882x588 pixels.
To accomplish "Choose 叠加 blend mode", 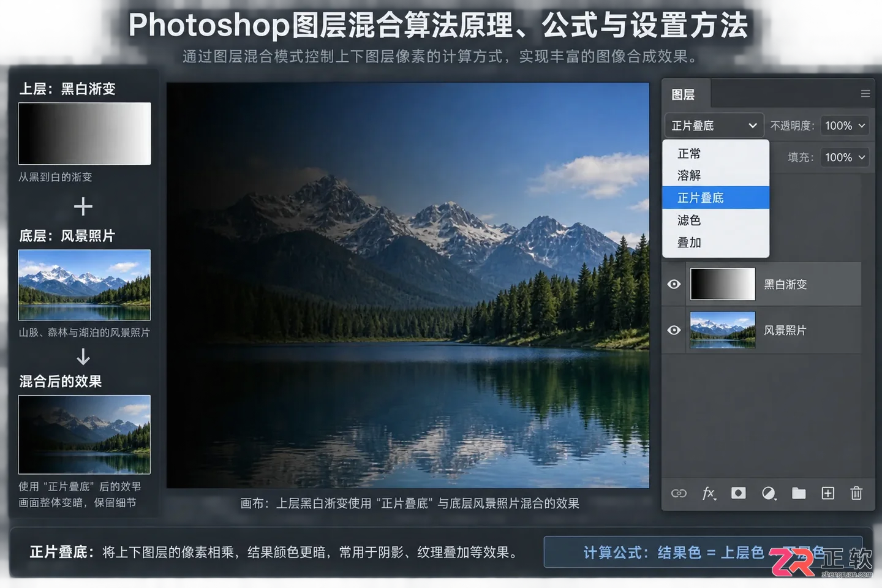I will point(715,242).
